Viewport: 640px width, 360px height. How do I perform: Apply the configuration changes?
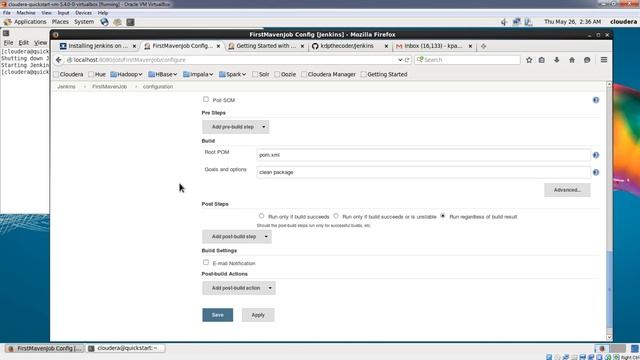[258, 315]
